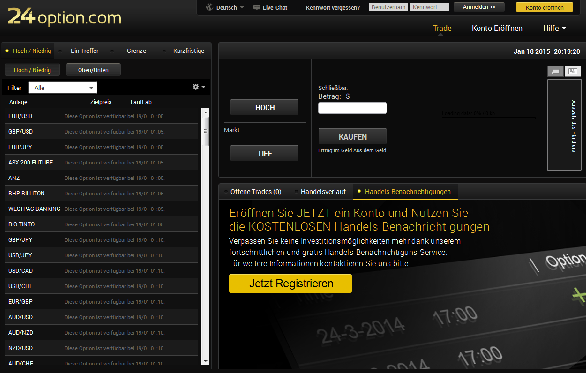Select Oben/Unten sub-mode button
This screenshot has width=586, height=373.
click(x=93, y=70)
